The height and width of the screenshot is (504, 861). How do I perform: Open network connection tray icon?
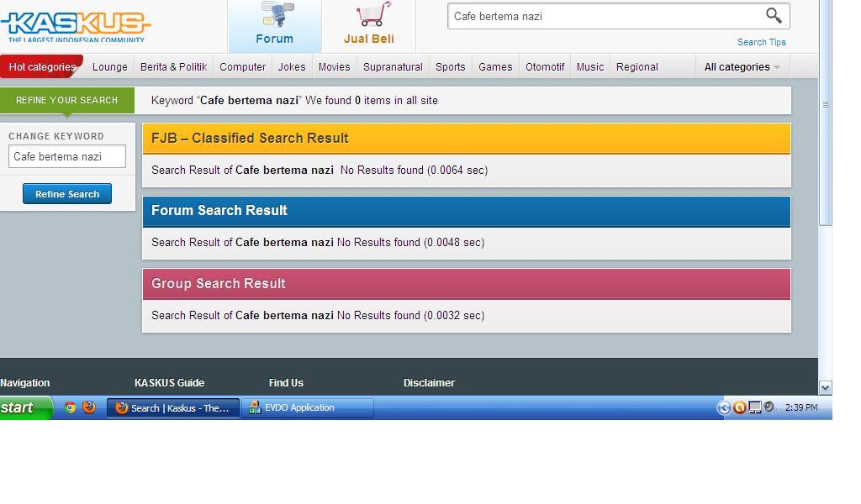(755, 407)
